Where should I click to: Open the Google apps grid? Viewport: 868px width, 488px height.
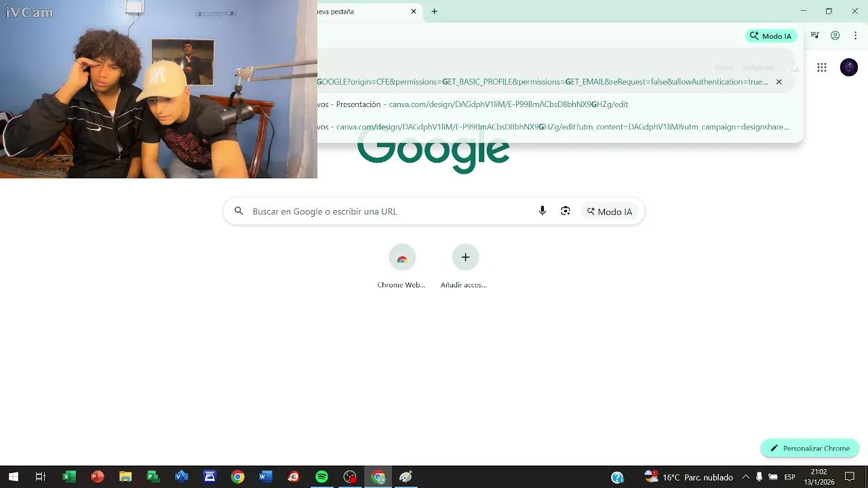pos(822,67)
